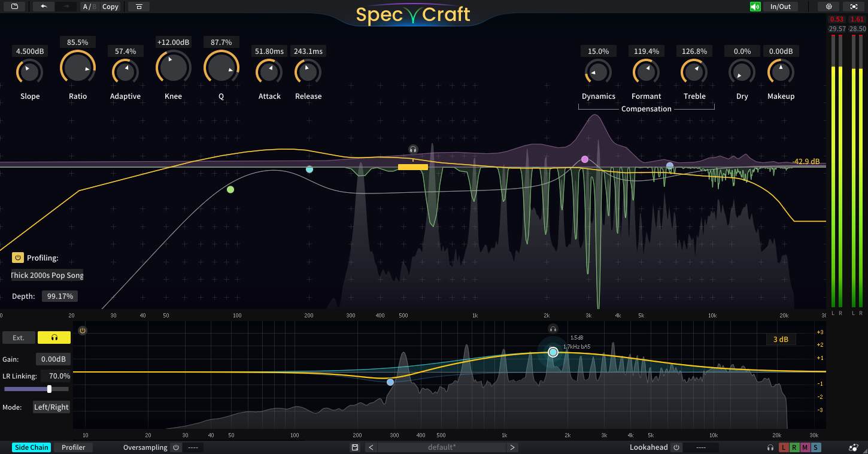
Task: Open the preset folder icon
Action: pyautogui.click(x=14, y=7)
